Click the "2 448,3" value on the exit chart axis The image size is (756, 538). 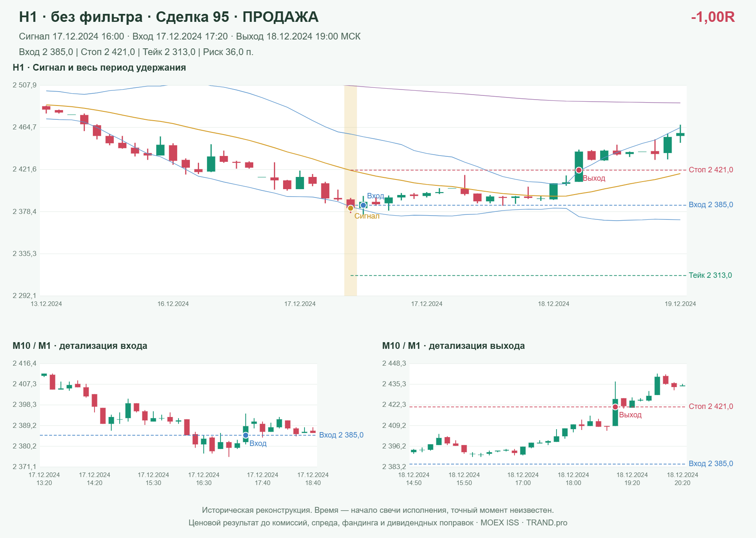point(394,364)
